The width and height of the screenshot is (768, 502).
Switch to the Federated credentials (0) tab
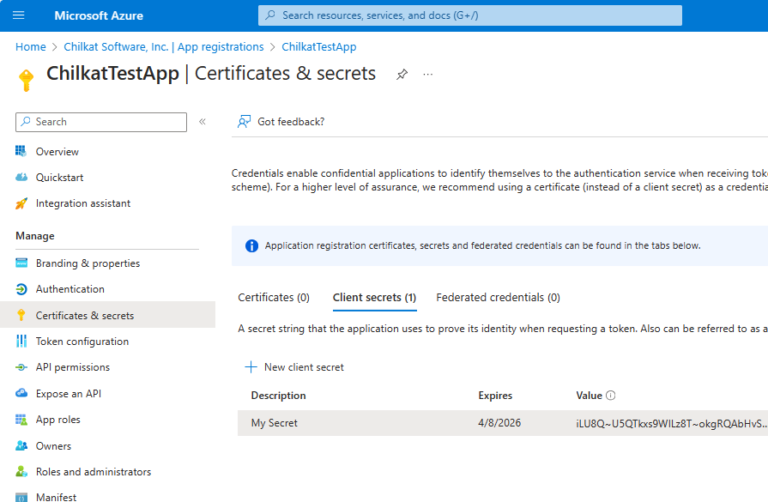pyautogui.click(x=498, y=297)
